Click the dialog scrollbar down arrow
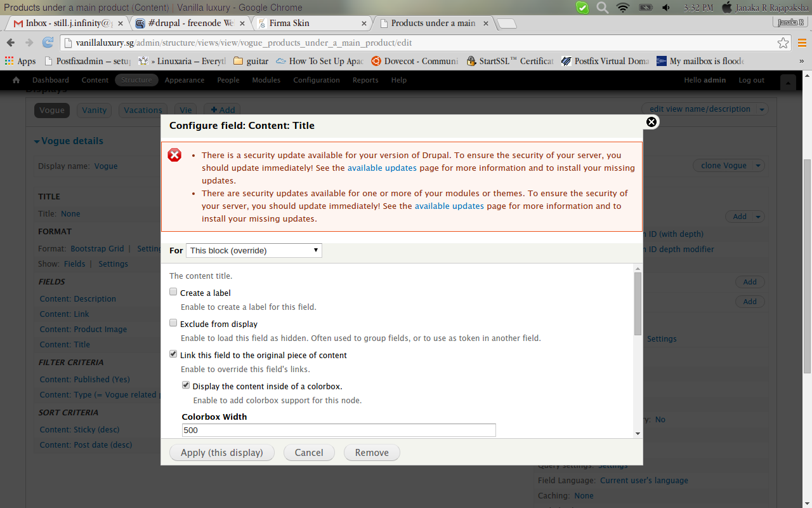The height and width of the screenshot is (508, 812). tap(638, 433)
